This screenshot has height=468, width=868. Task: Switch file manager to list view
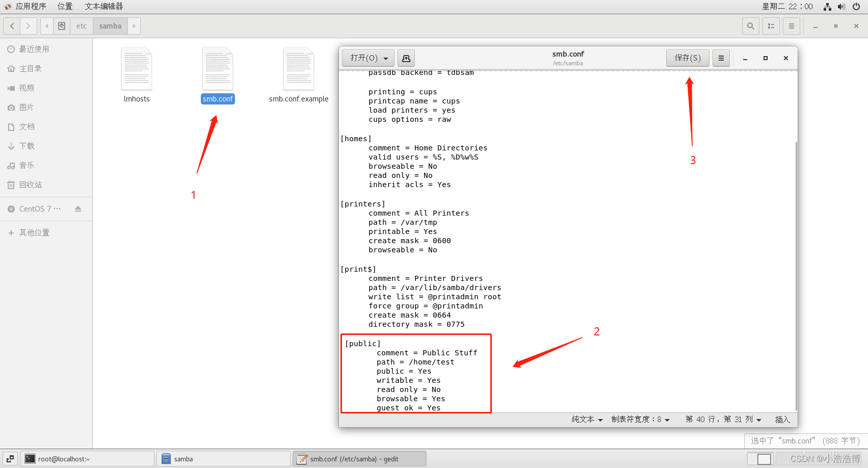771,26
